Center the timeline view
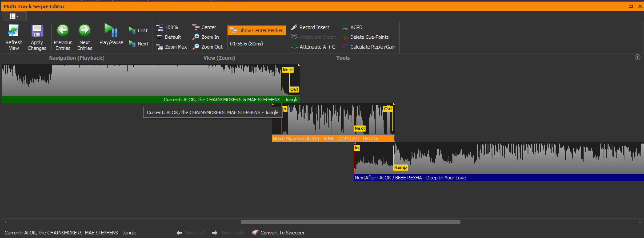The width and height of the screenshot is (644, 238). coord(204,28)
